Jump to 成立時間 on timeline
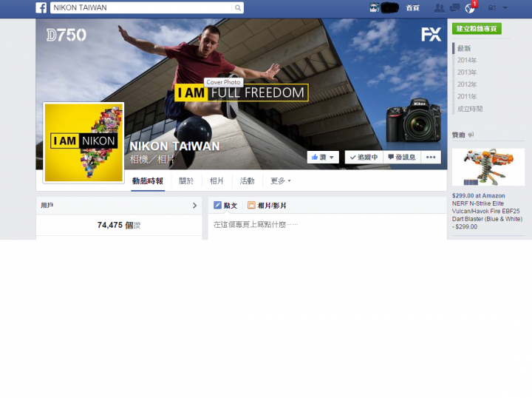The height and width of the screenshot is (398, 532). click(470, 109)
